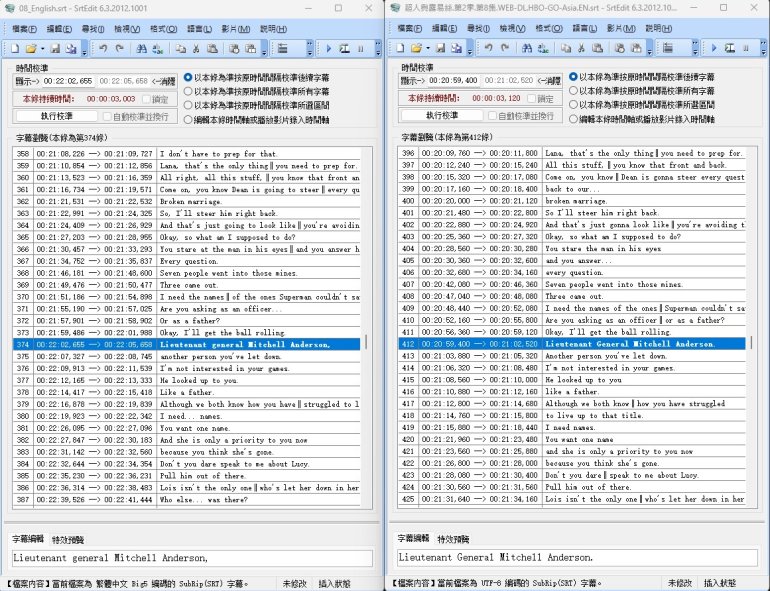Click New file icon in left SrtEdit window
This screenshot has width=770, height=591.
(15, 49)
